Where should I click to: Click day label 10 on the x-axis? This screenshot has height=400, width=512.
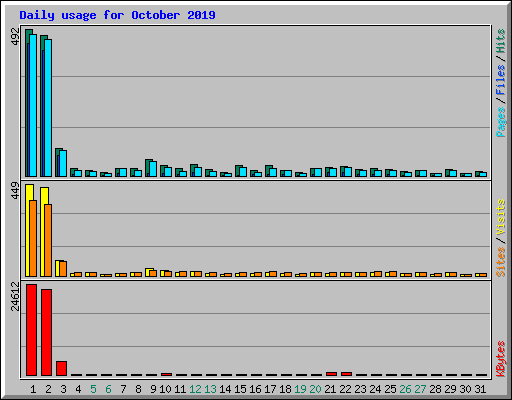tap(165, 389)
